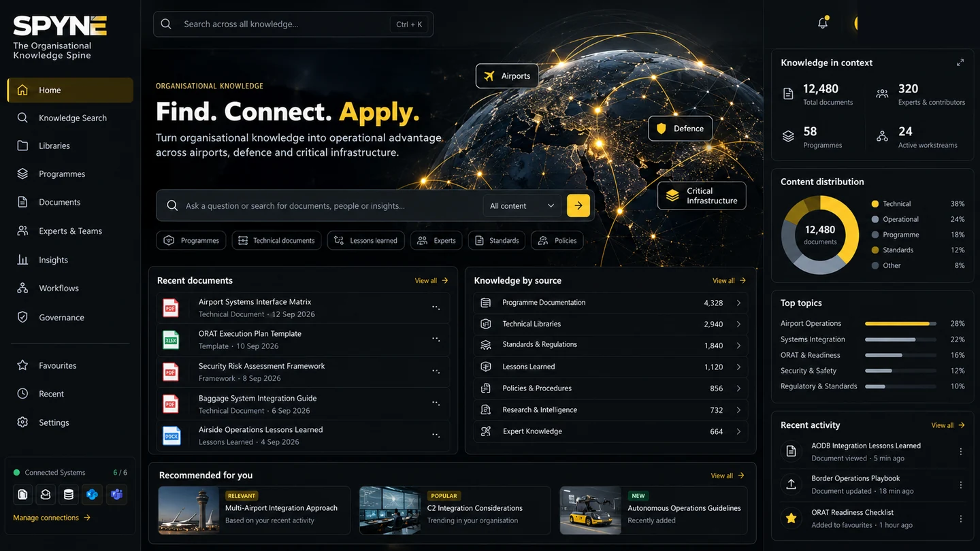Click the XLSX icon of ORAT Execution Plan Template

click(170, 339)
